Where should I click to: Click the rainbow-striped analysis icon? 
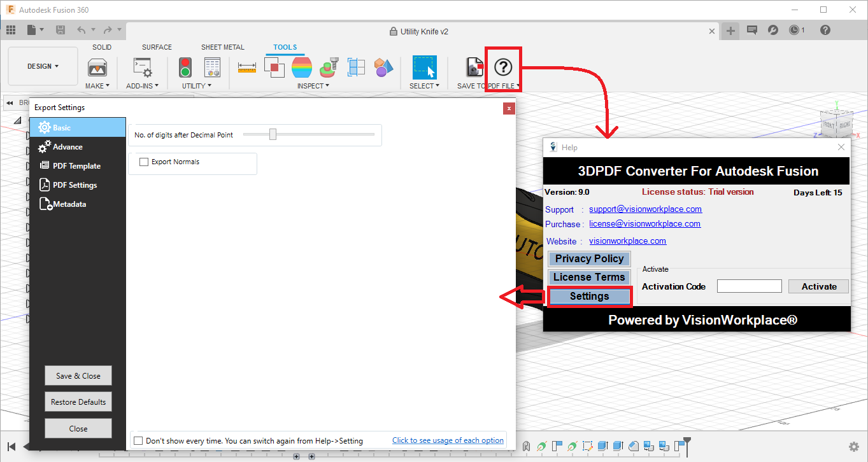(x=302, y=67)
